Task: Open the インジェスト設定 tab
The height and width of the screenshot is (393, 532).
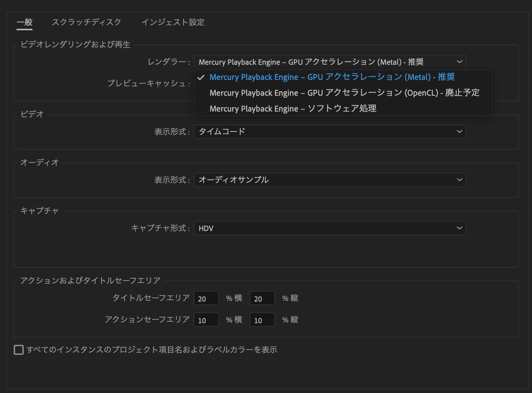Action: coord(173,22)
